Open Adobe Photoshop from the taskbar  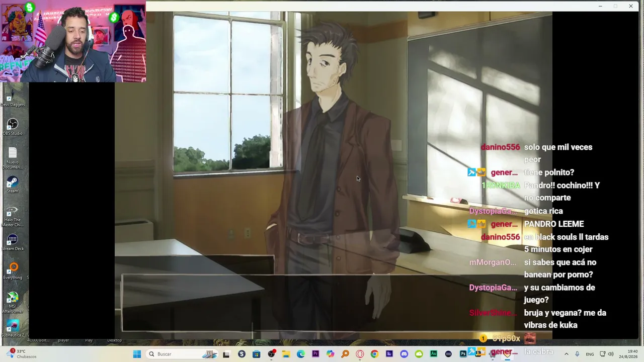pyautogui.click(x=463, y=354)
